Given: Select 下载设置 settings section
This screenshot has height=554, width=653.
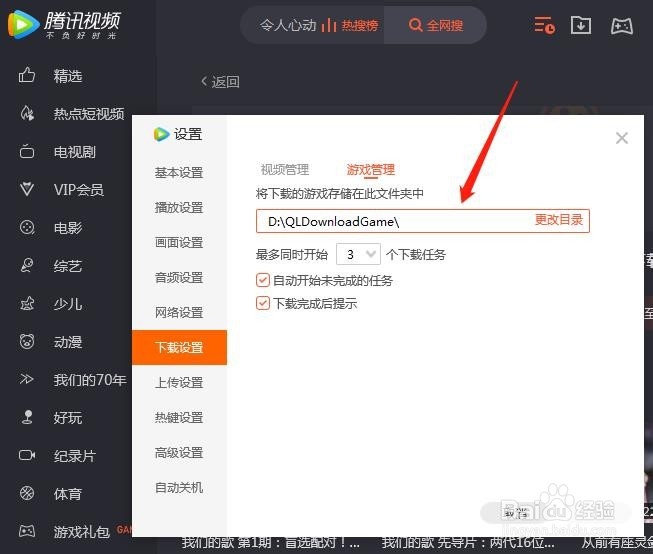Looking at the screenshot, I should [179, 347].
